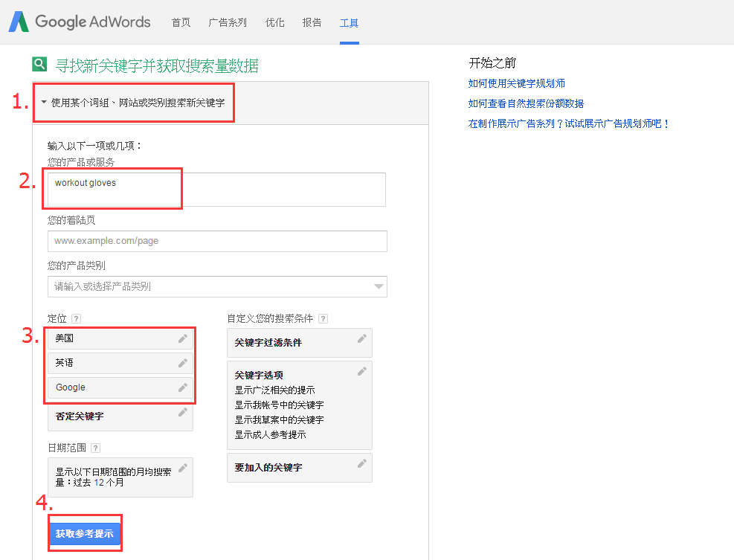The width and height of the screenshot is (734, 560).
Task: Open help icon next to 定位
Action: 77,319
